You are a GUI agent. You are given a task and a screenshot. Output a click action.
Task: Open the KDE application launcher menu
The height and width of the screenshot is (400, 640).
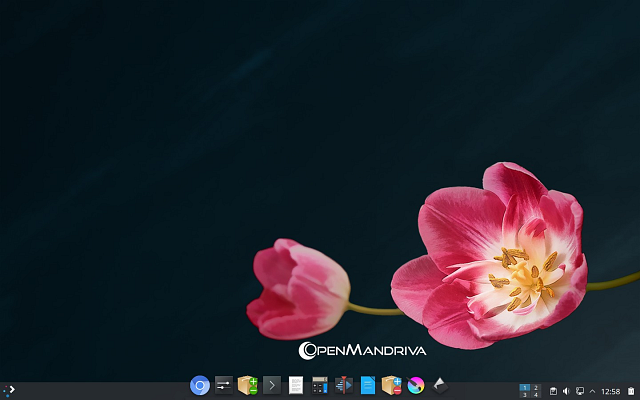pos(9,390)
